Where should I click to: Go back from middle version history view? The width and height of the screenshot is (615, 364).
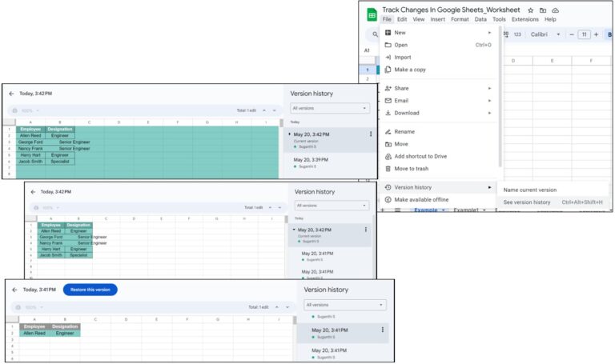[x=33, y=192]
